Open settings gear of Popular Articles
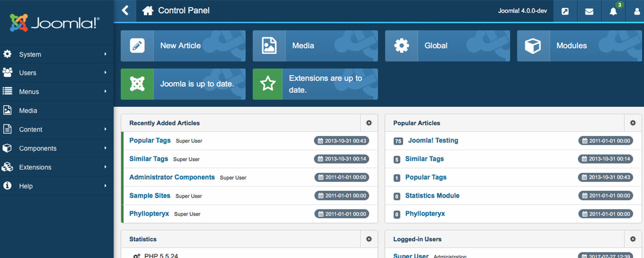Viewport: 644px width, 258px height. (633, 123)
